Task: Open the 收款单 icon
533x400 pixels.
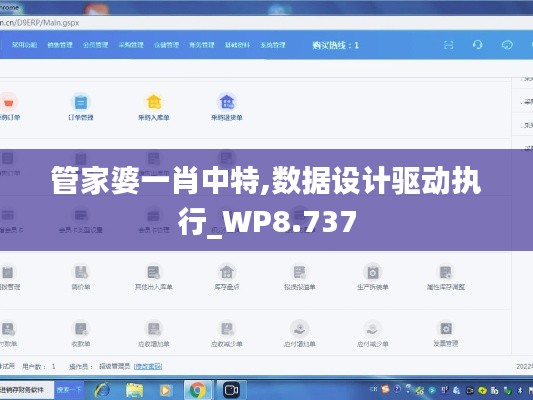Action: tap(81, 329)
